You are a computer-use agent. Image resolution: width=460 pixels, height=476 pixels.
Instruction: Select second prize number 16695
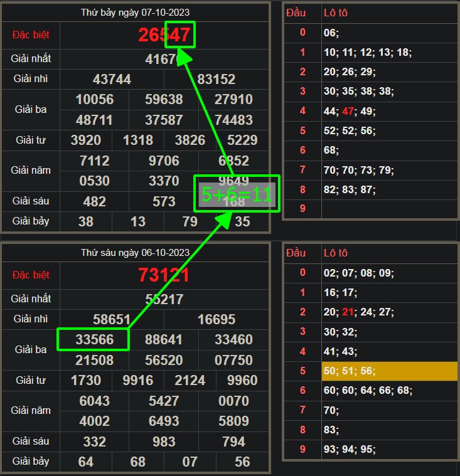pyautogui.click(x=217, y=319)
